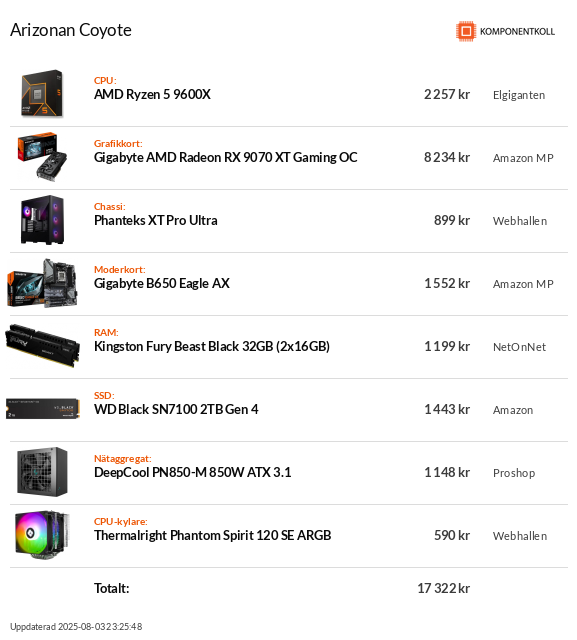Viewport: 577px width, 640px height.
Task: Select the Gigabyte RX 9070 XT product image
Action: pyautogui.click(x=42, y=157)
